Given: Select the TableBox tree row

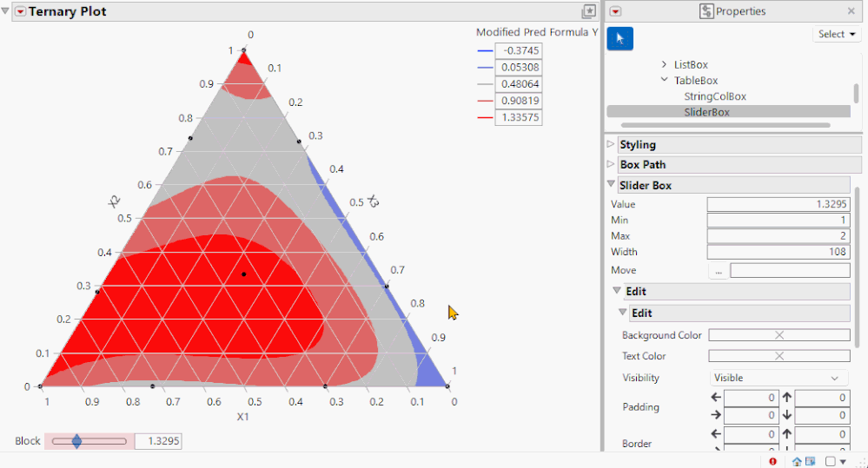Looking at the screenshot, I should point(696,80).
